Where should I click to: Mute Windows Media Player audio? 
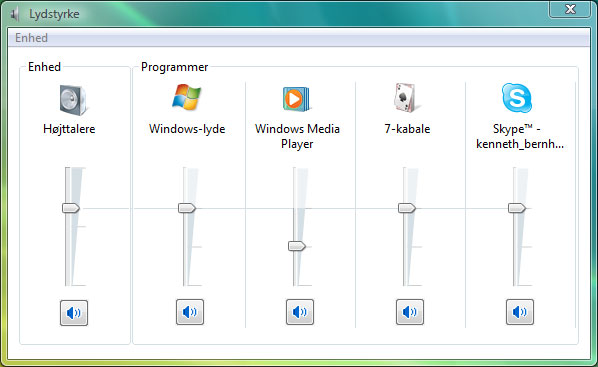point(300,312)
